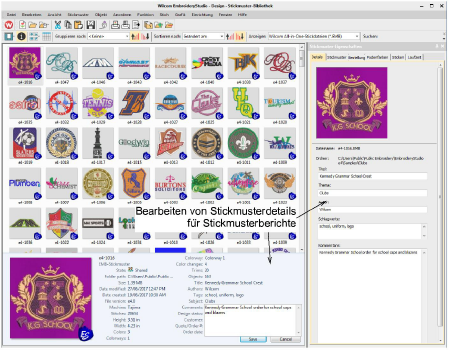Open the Anzeigen file type dropdown
This screenshot has width=455, height=360.
[314, 36]
